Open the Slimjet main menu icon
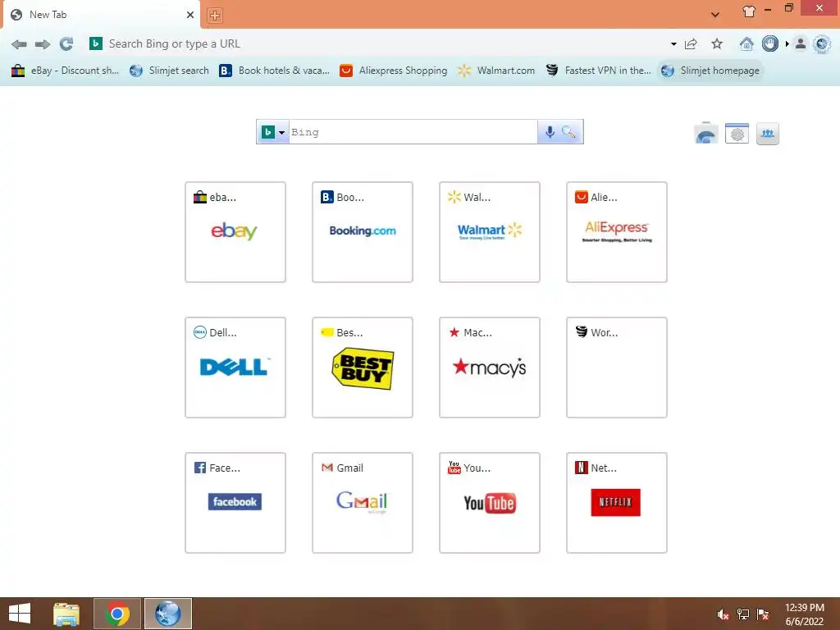The width and height of the screenshot is (840, 630). click(x=822, y=43)
